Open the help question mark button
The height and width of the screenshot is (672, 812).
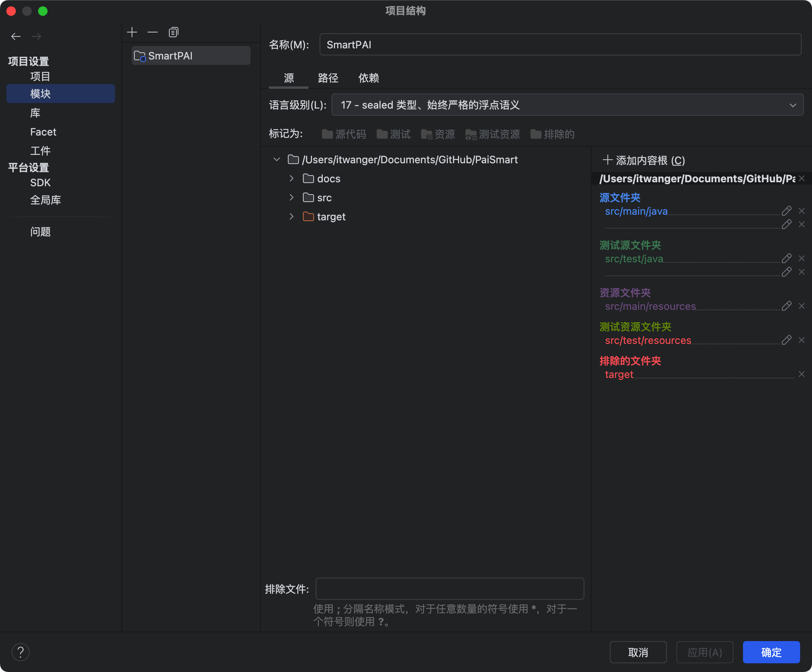click(21, 652)
